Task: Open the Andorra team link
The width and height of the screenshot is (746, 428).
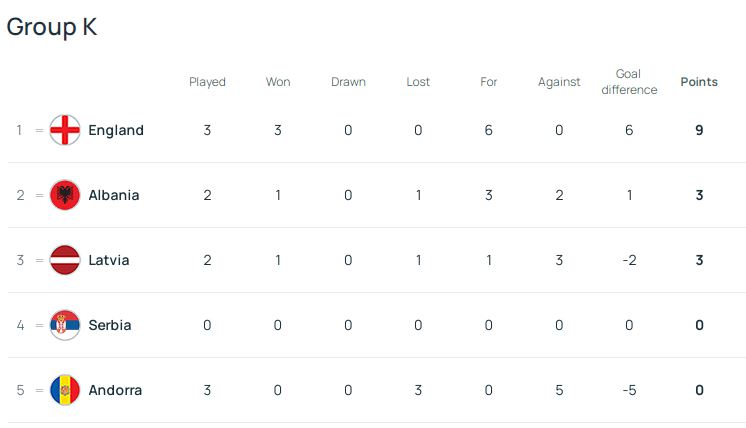Action: point(115,390)
